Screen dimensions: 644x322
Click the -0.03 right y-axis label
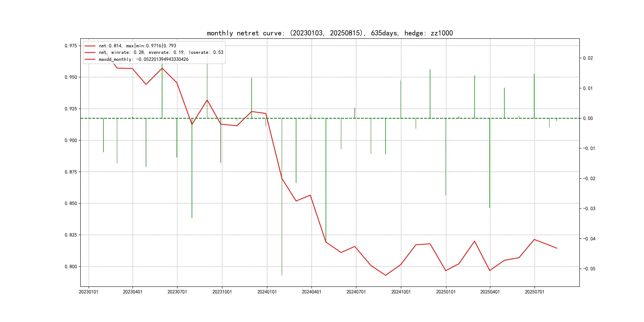(589, 209)
